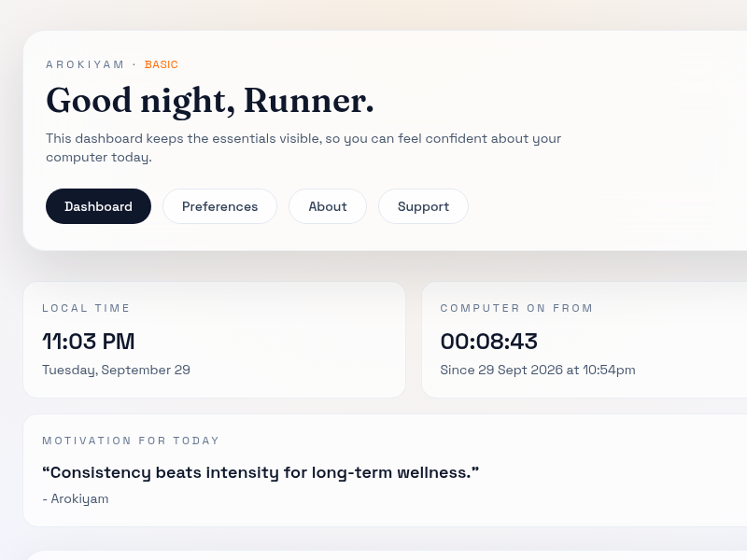Open the Dashboard tab
747x560 pixels.
(98, 206)
